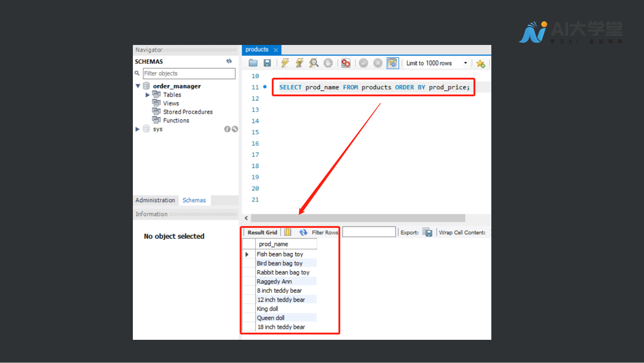Collapse the order_manager schema
The height and width of the screenshot is (363, 644).
click(138, 86)
